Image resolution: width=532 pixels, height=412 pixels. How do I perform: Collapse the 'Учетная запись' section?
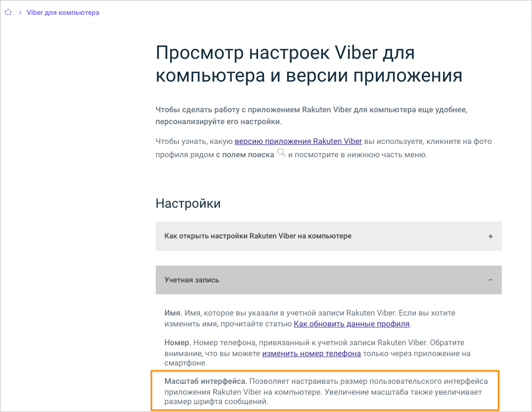(328, 280)
